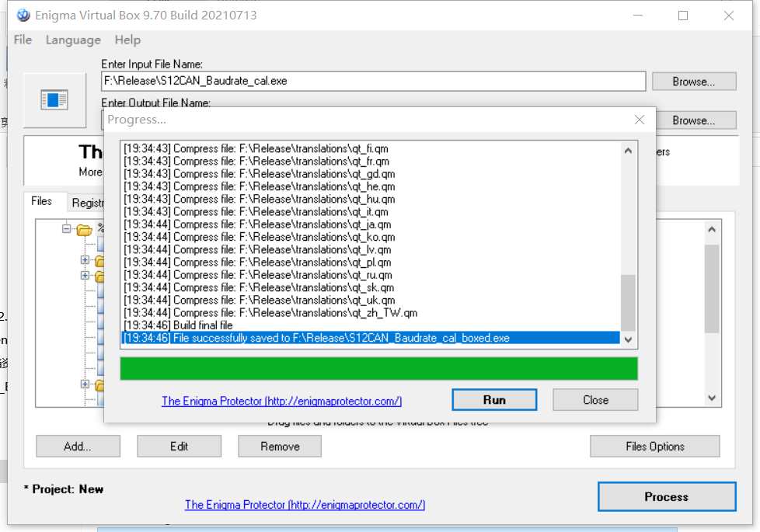The image size is (760, 532).
Task: Click the green progress bar
Action: 378,369
